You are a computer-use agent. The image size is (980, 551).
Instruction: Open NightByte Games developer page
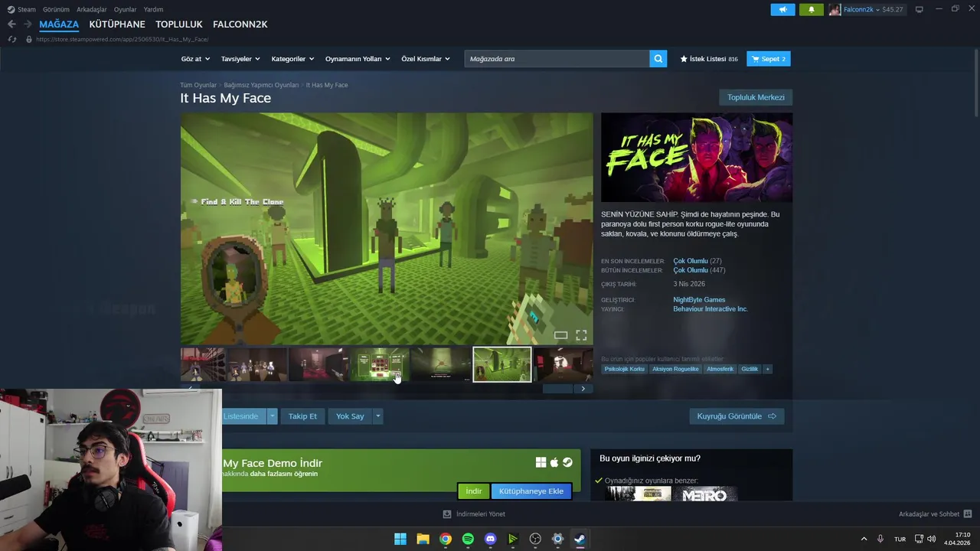[699, 300]
